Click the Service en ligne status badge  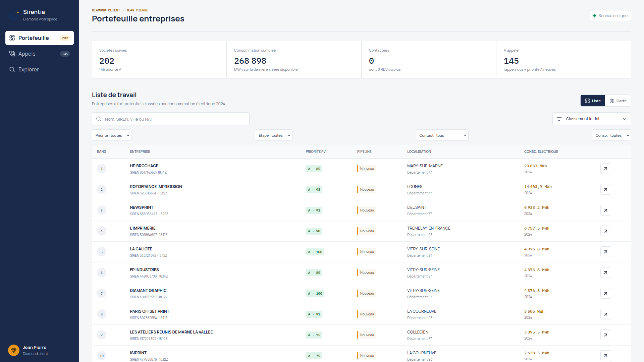click(610, 16)
